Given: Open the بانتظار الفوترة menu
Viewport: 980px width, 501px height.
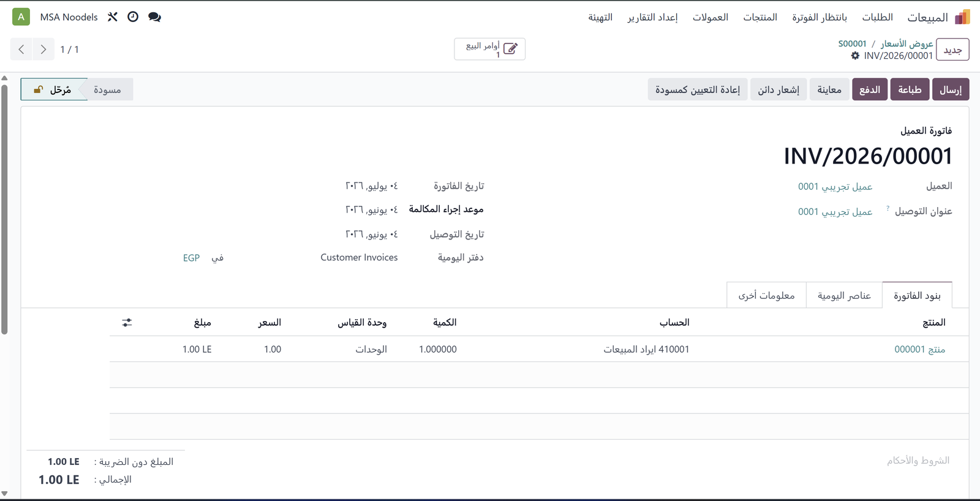Looking at the screenshot, I should [x=820, y=17].
